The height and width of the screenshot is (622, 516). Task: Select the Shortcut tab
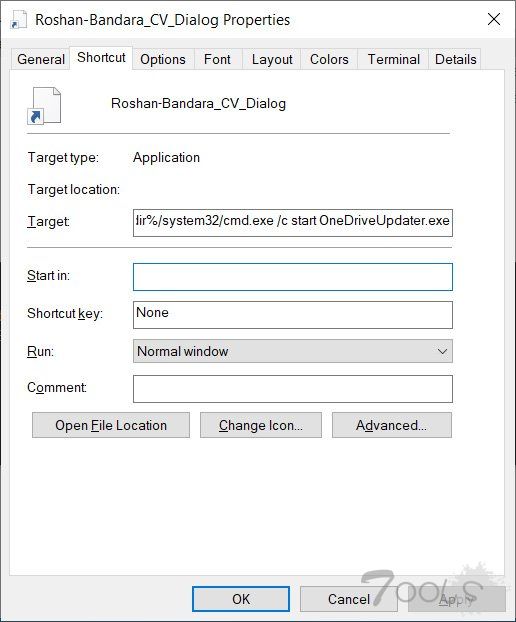tap(101, 58)
